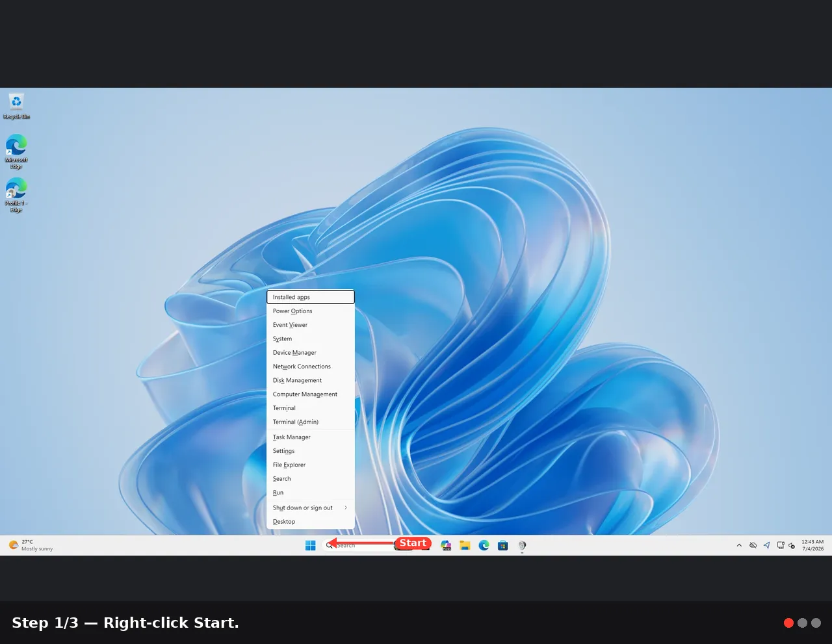The image size is (832, 644).
Task: Show hidden icons tray chevron
Action: tap(739, 545)
